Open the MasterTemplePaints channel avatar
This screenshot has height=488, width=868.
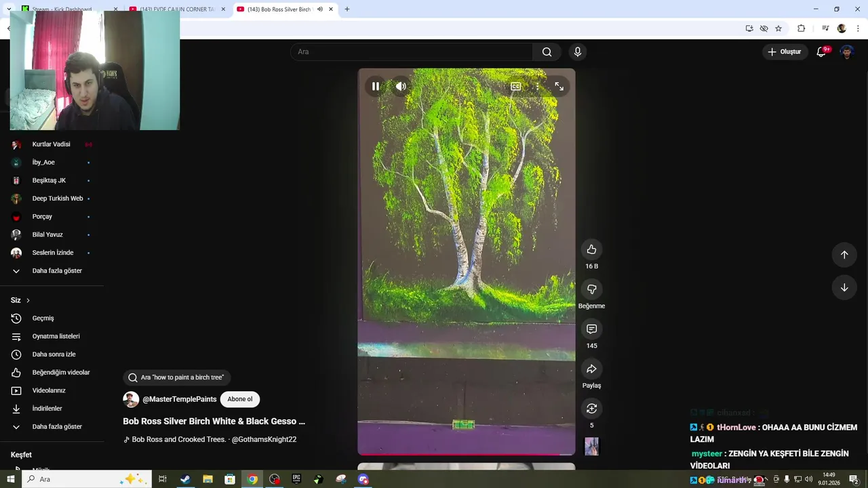coord(131,399)
